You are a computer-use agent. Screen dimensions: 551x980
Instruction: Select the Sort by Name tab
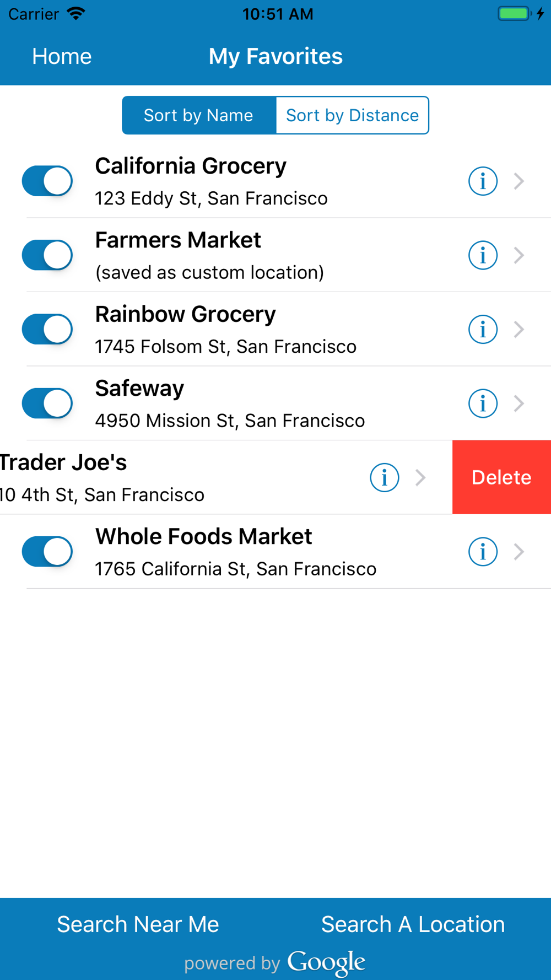point(199,115)
